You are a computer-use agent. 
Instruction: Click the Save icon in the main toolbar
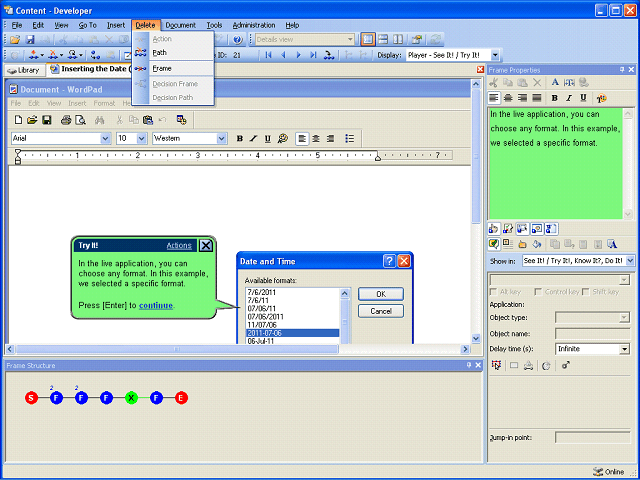tap(30, 40)
